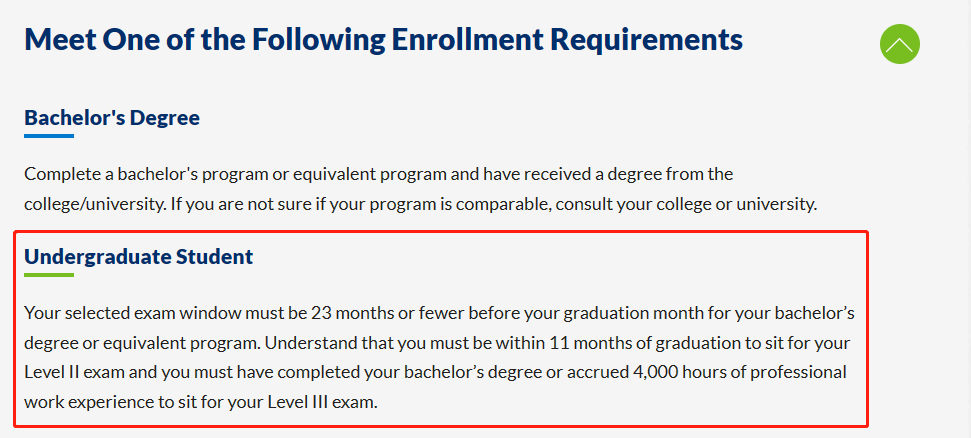This screenshot has height=438, width=971.
Task: Click the 'Meet One of the Following Enrollment Requirements' heading
Action: click(x=383, y=40)
